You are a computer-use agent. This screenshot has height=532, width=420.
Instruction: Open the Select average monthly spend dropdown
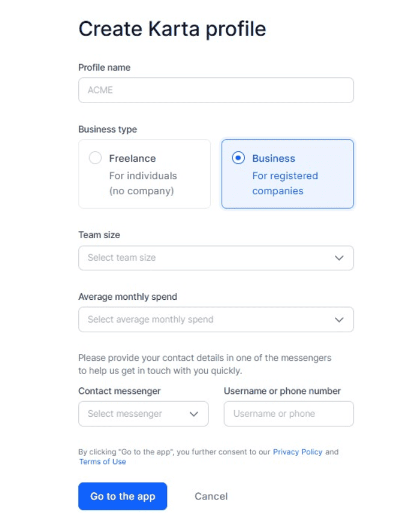[205, 320]
